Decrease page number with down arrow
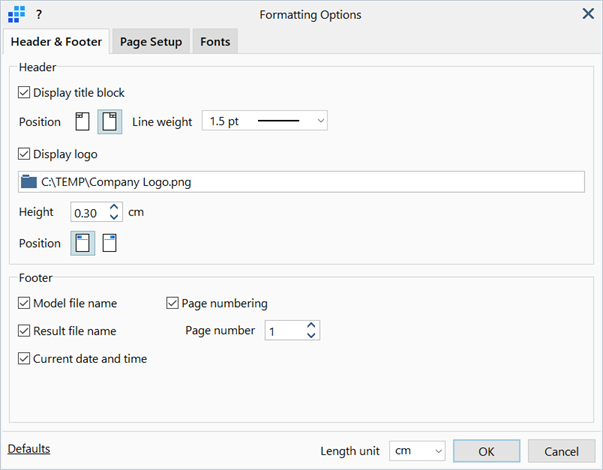This screenshot has width=603, height=470. point(311,335)
